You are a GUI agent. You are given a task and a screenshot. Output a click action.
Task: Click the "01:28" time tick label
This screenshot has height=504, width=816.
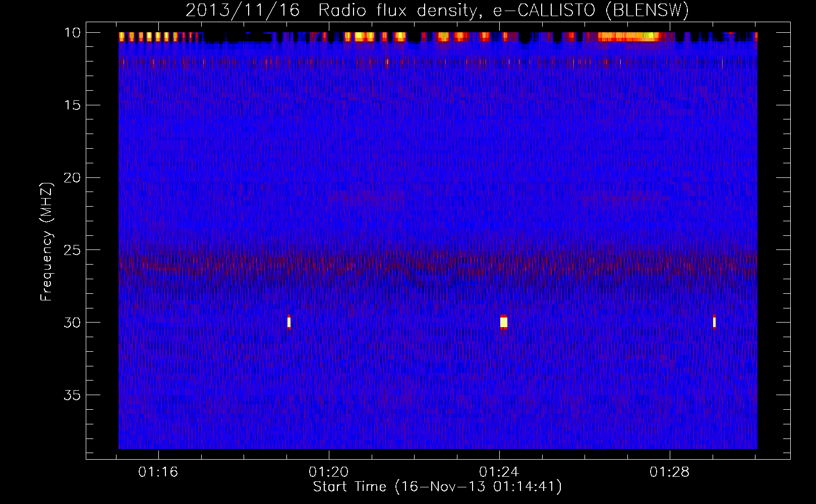(670, 472)
